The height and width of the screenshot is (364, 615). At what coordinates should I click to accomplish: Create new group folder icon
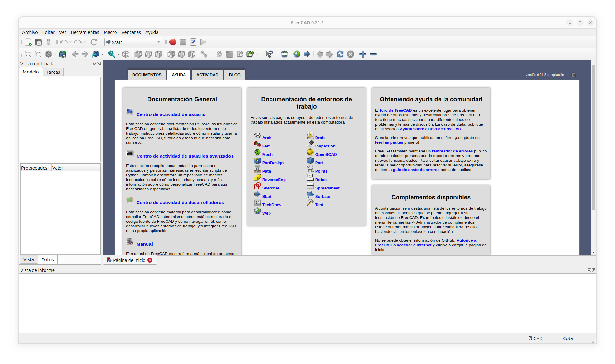tap(230, 54)
